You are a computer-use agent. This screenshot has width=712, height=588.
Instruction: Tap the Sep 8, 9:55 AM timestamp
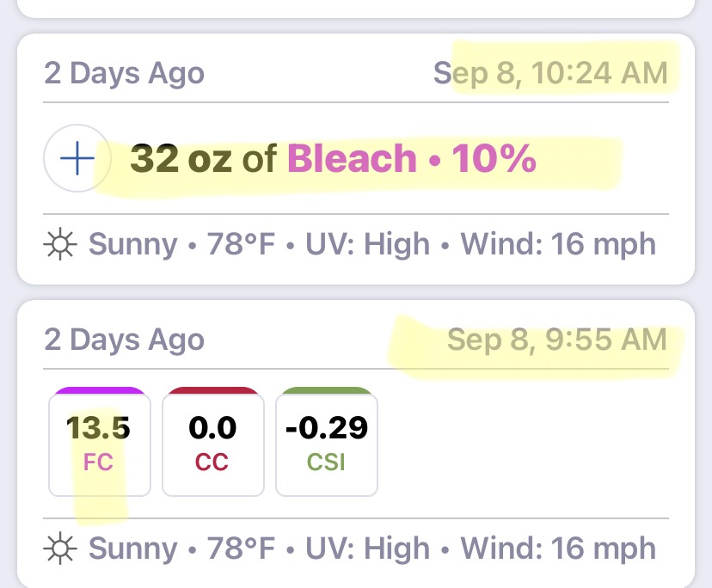[557, 340]
